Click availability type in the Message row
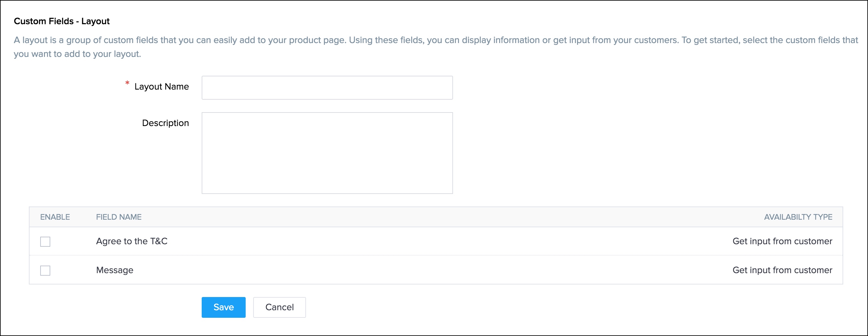Image resolution: width=868 pixels, height=336 pixels. (782, 270)
